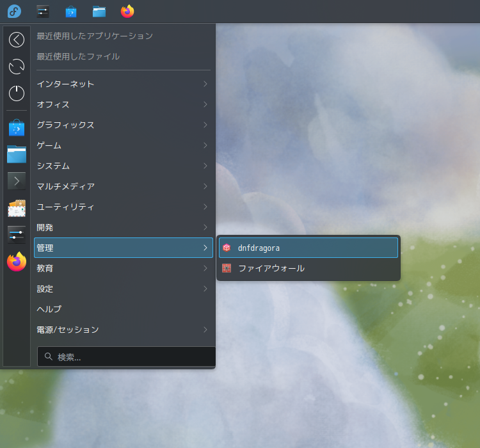Screen dimensions: 480x448
Task: Expand chevron next to ゲーム
Action: pyautogui.click(x=205, y=145)
